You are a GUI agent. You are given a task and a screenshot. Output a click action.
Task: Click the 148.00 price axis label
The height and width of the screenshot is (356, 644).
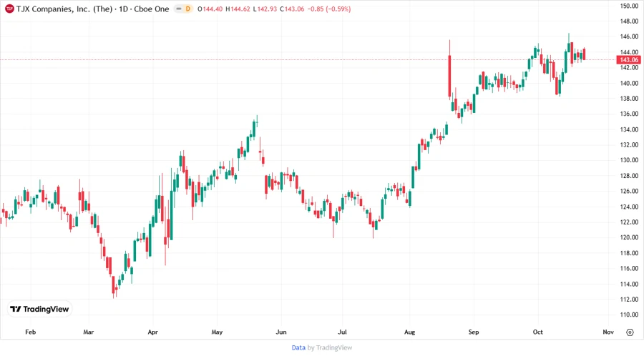(629, 21)
